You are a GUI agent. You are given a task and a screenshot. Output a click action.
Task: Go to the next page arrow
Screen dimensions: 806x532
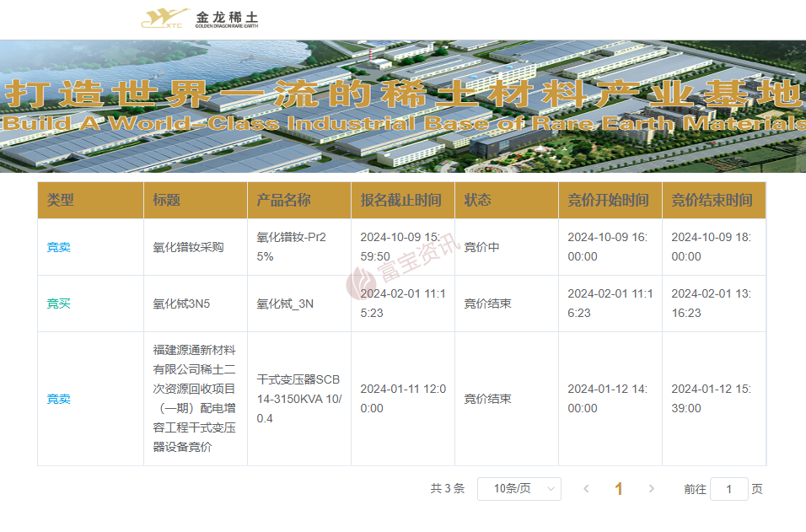pyautogui.click(x=651, y=489)
